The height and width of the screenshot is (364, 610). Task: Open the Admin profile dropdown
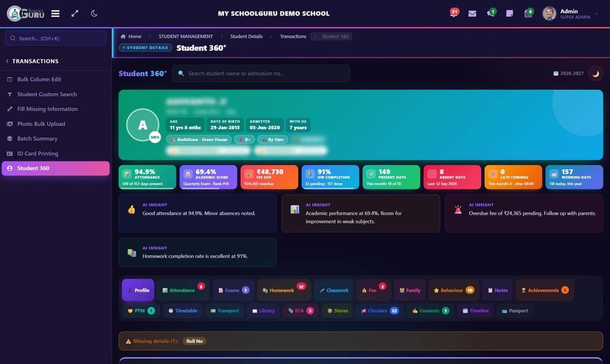[x=571, y=13]
